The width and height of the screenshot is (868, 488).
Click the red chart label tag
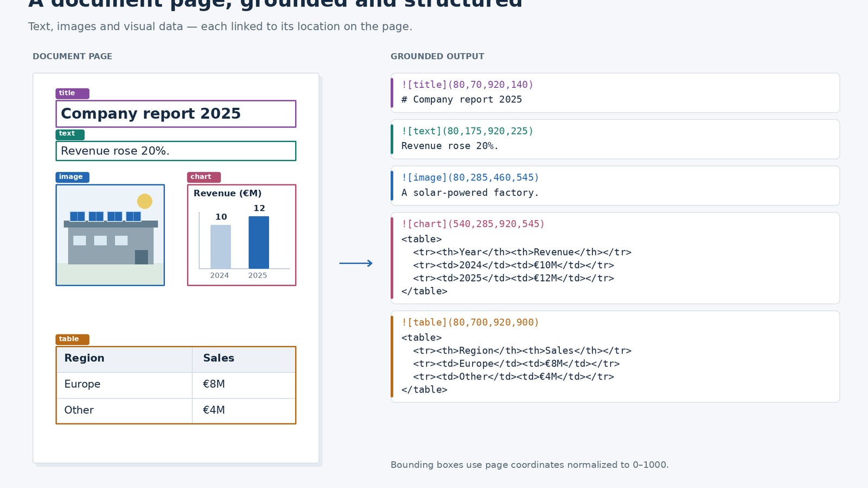pyautogui.click(x=204, y=177)
